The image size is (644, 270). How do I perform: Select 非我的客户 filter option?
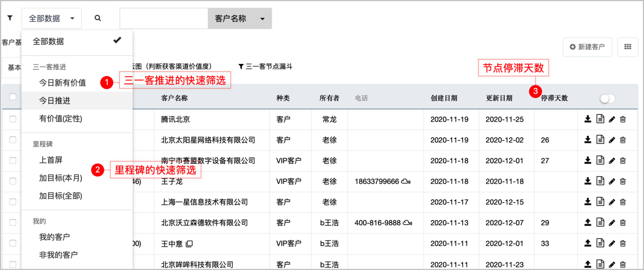pyautogui.click(x=77, y=255)
